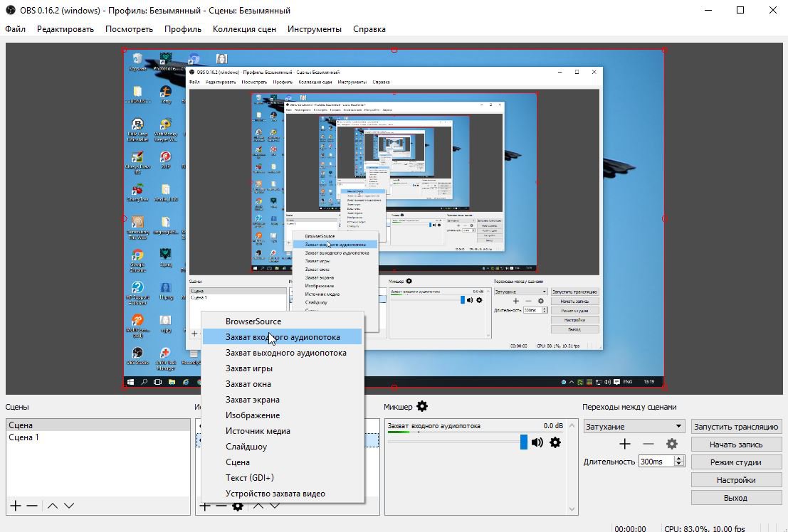Image resolution: width=788 pixels, height=532 pixels.
Task: Decrease Длительность with the down stepper arrow
Action: coord(679,464)
